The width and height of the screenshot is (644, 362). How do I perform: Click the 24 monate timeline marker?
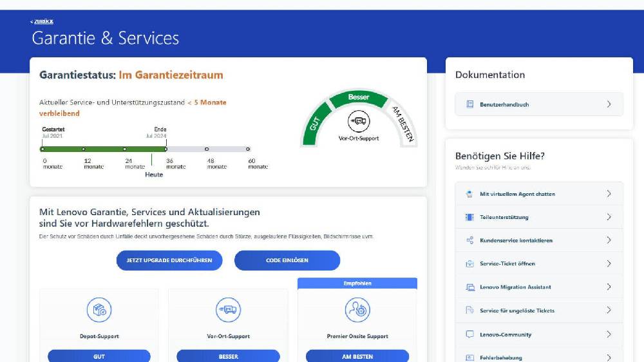coord(124,149)
